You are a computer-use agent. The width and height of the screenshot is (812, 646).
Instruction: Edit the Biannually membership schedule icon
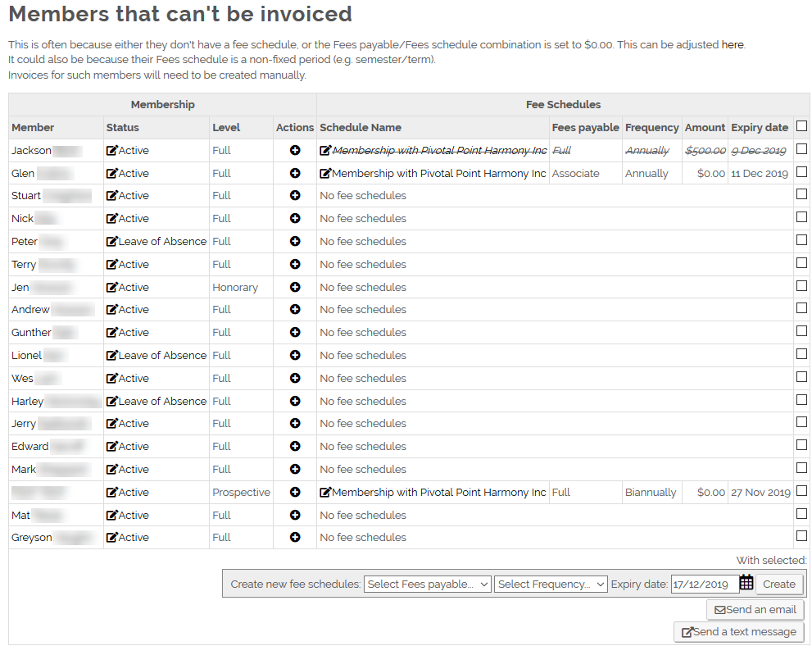325,492
